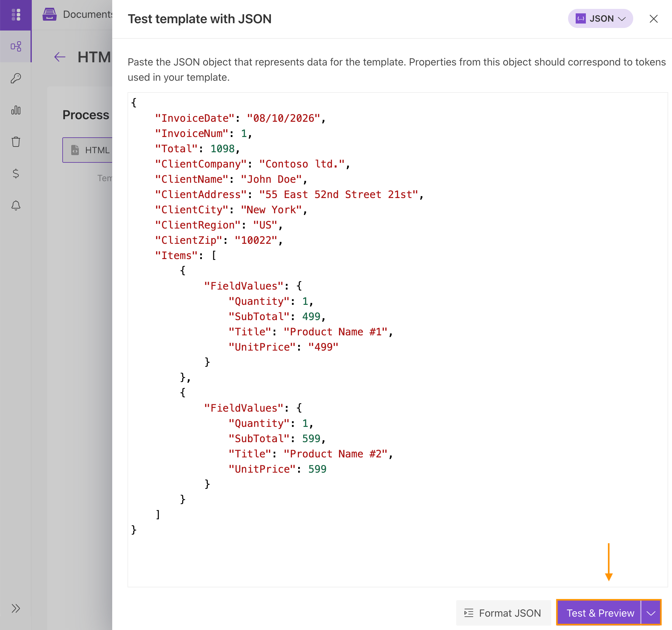Click the "InvoiceNum" key
This screenshot has width=672, height=630.
coord(192,134)
